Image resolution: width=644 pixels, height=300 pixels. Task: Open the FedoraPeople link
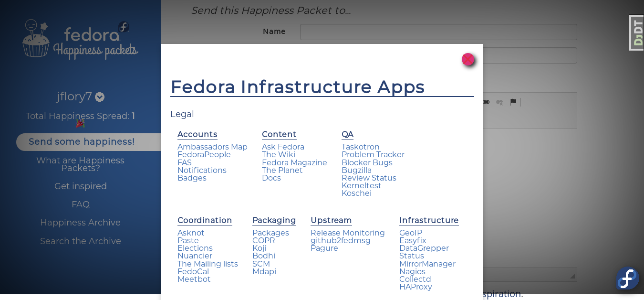[x=204, y=155]
